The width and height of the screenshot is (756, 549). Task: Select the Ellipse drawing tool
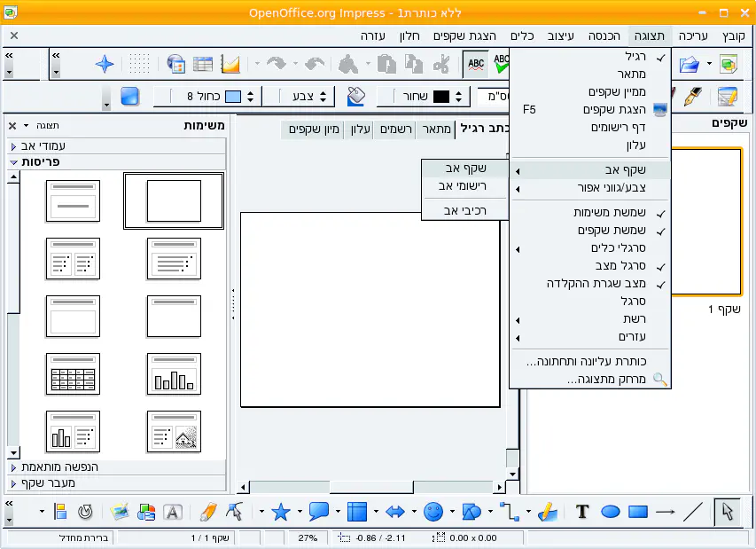click(x=611, y=512)
